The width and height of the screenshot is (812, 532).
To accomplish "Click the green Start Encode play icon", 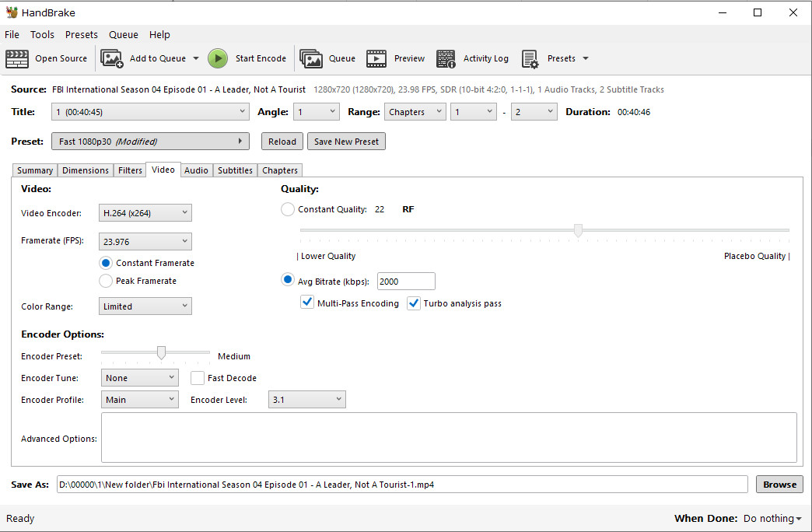I will coord(218,58).
